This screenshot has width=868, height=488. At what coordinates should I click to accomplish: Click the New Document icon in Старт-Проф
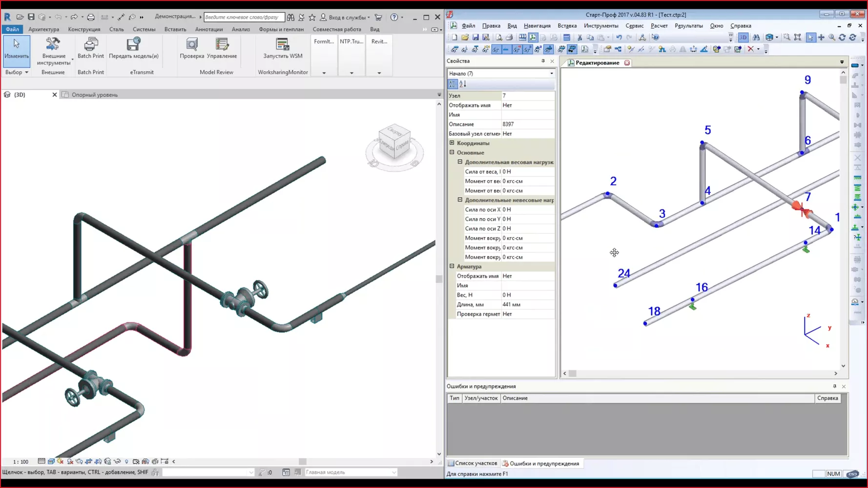coord(454,37)
